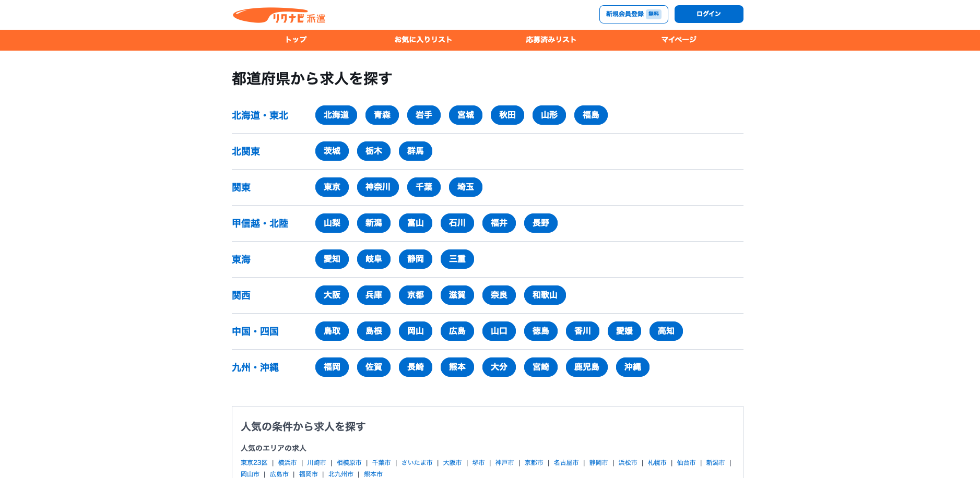
Task: Select the 北海道 prefecture button
Action: tap(336, 115)
